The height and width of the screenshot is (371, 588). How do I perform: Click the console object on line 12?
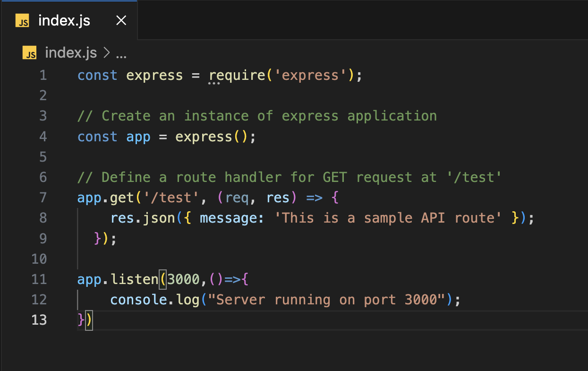point(137,300)
